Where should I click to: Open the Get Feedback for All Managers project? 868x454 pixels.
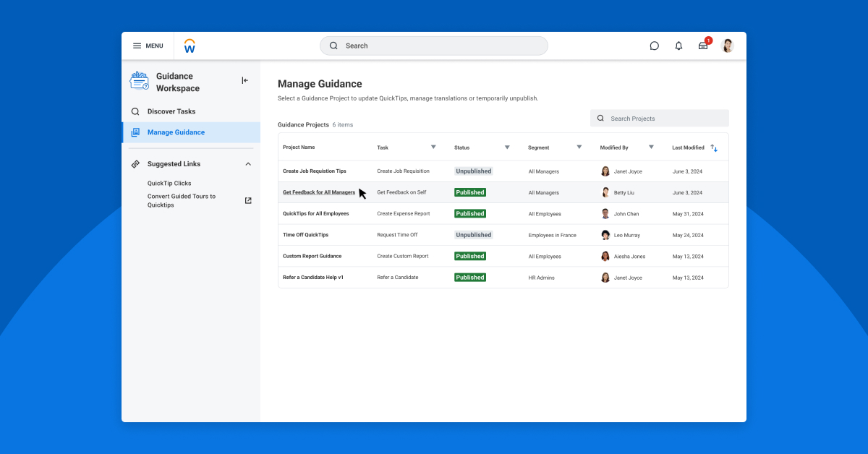tap(320, 192)
